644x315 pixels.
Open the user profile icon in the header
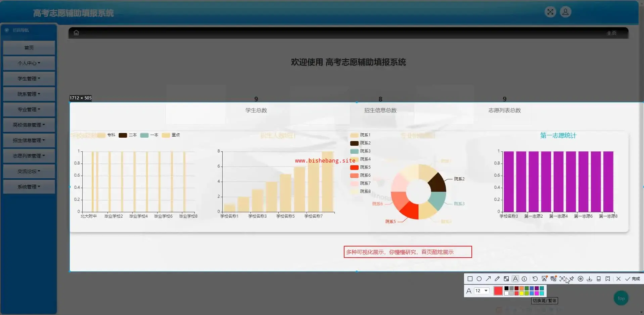pos(565,12)
